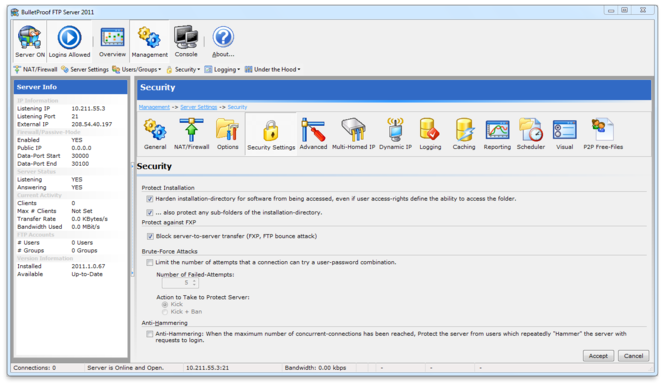Screen dimensions: 665x386
Task: Click the Data-Port Start value 30000
Action: (80, 156)
